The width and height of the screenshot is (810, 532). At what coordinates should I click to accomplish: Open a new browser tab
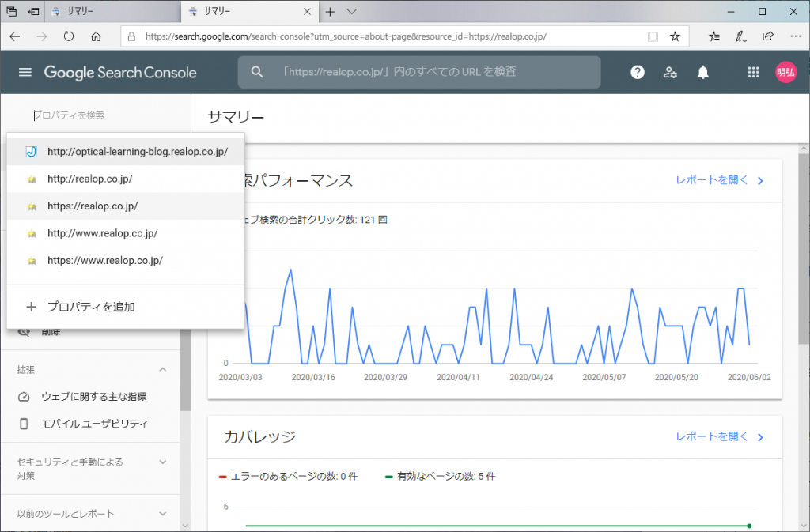pyautogui.click(x=330, y=11)
